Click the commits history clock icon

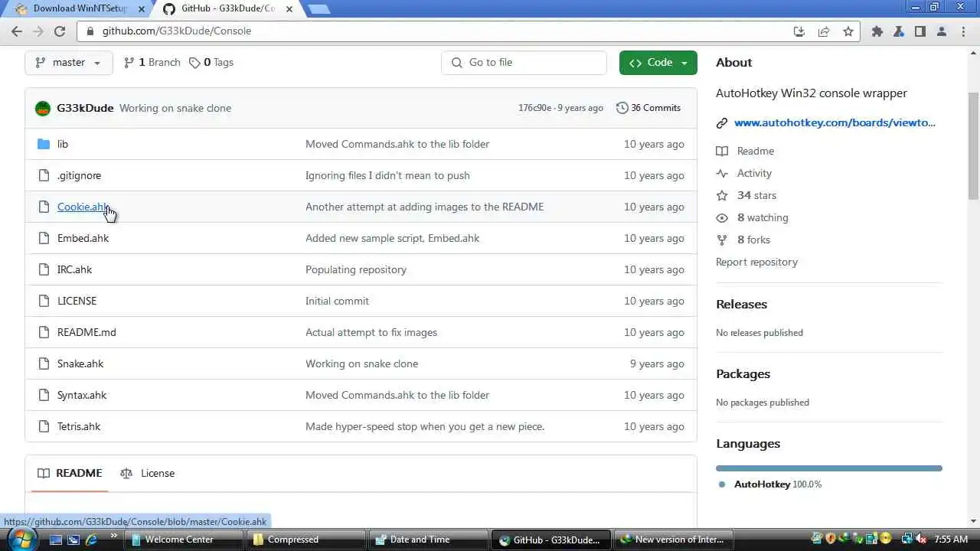tap(622, 108)
